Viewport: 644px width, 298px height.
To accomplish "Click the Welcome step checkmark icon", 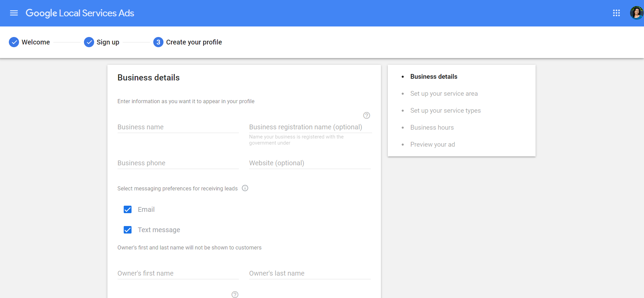I will coord(14,42).
